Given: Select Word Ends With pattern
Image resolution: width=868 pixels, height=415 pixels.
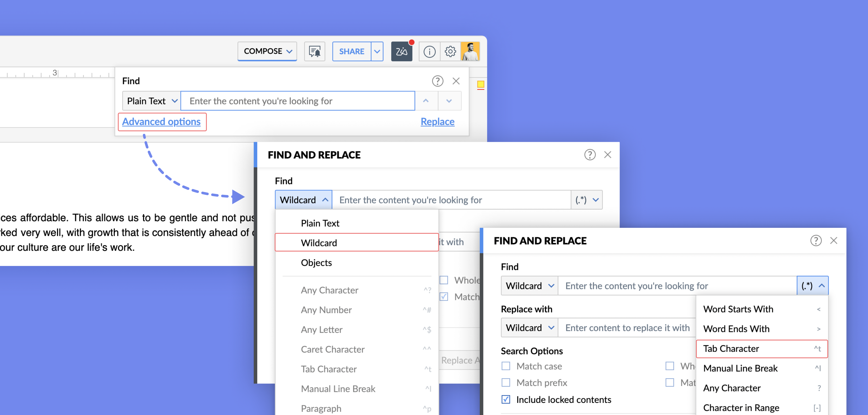Looking at the screenshot, I should (762, 329).
